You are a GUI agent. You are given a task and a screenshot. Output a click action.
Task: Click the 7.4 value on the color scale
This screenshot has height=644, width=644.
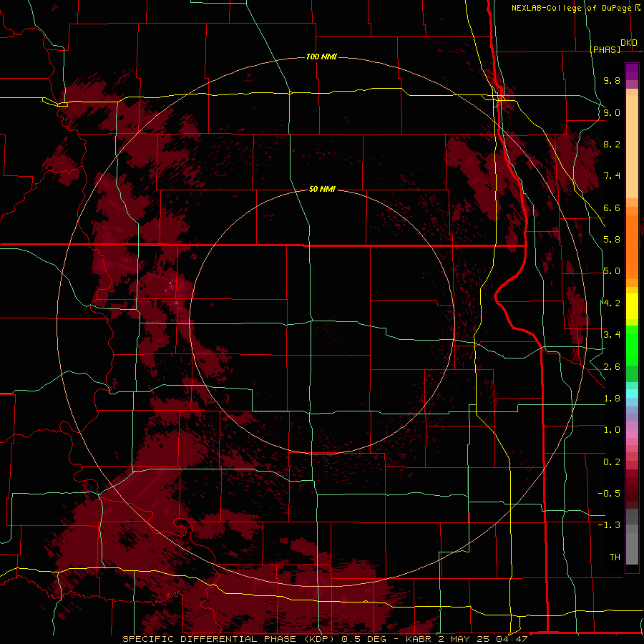(x=612, y=176)
